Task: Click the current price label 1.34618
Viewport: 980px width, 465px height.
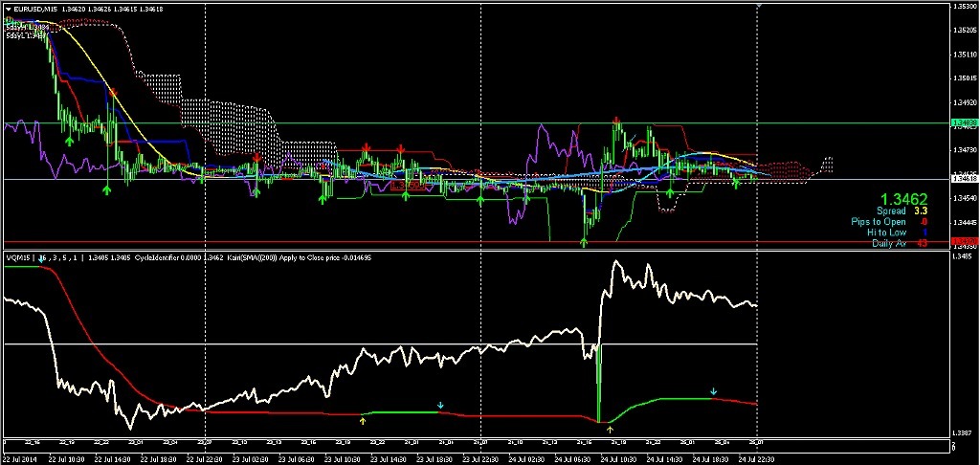Action: pyautogui.click(x=963, y=178)
